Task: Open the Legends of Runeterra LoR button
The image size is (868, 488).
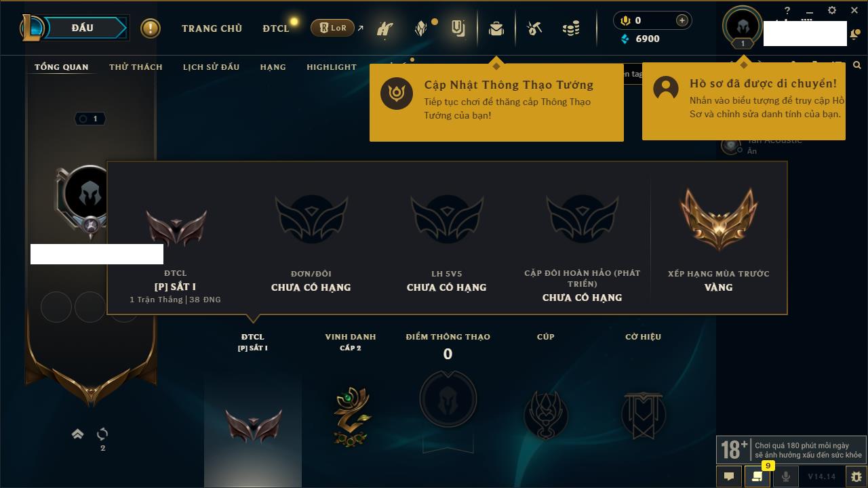Action: tap(332, 28)
